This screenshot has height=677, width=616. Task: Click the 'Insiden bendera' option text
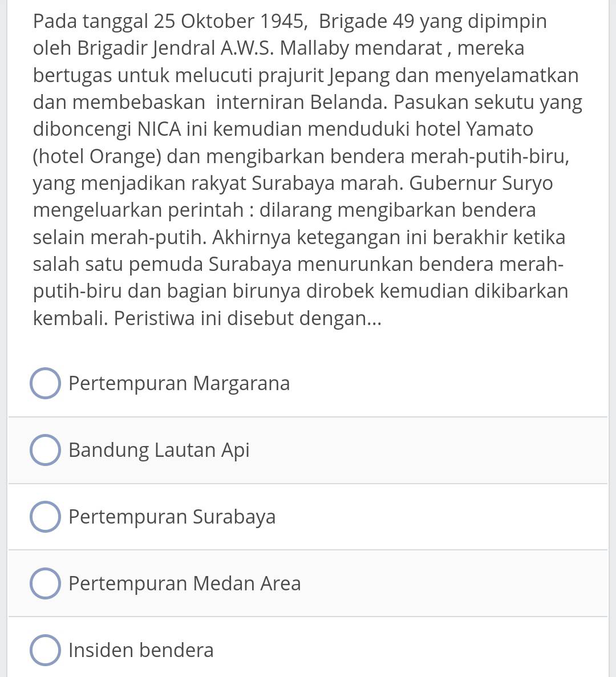click(141, 650)
